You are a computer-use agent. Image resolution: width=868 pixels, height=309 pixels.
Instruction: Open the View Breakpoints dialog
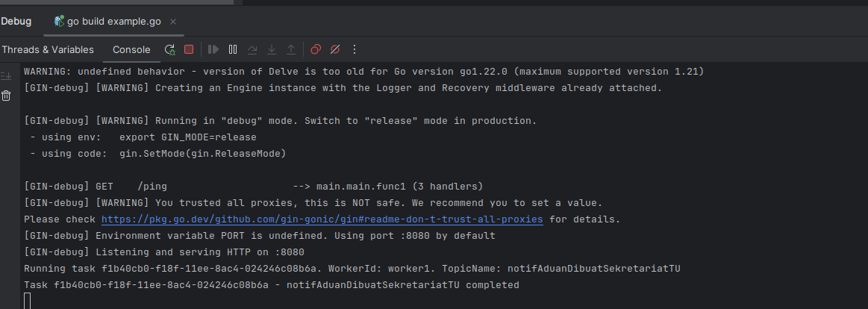tap(316, 49)
